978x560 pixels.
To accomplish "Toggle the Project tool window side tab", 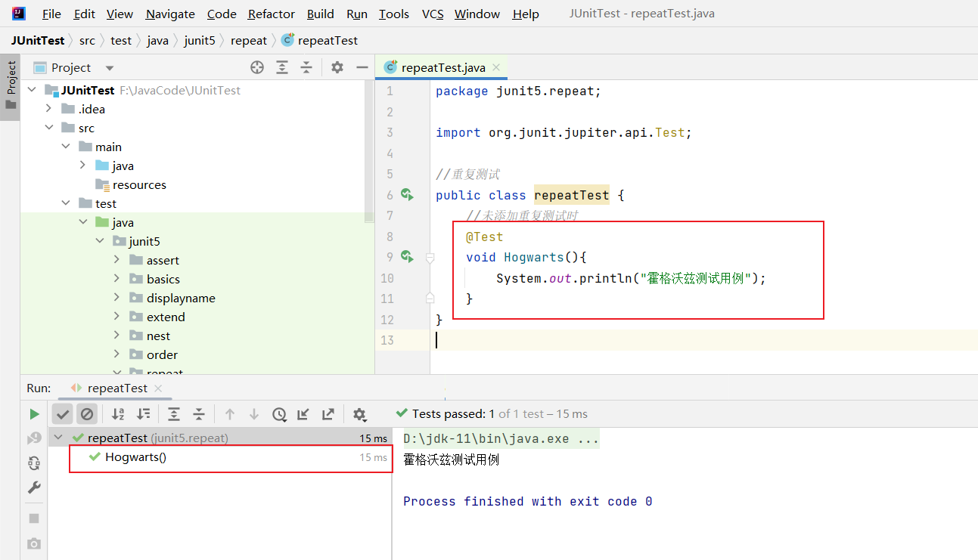I will 11,85.
